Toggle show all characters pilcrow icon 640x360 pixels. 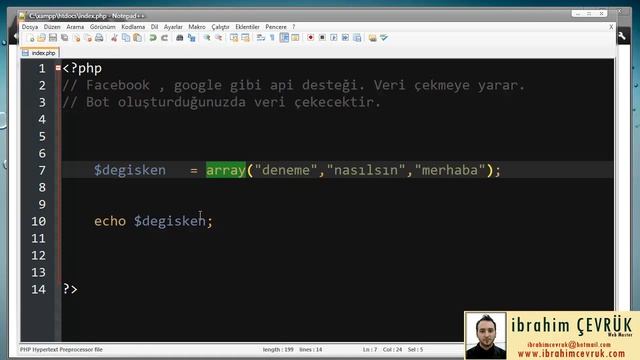[272, 38]
